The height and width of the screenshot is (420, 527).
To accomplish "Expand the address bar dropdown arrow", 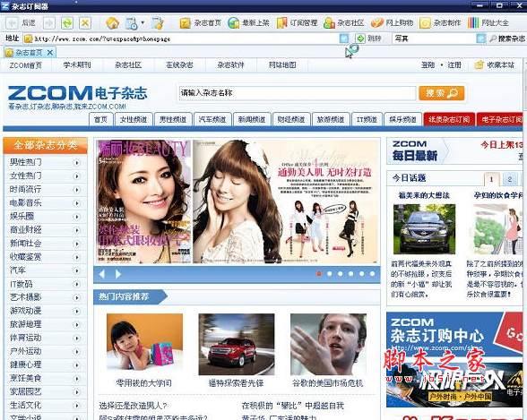I will 344,39.
